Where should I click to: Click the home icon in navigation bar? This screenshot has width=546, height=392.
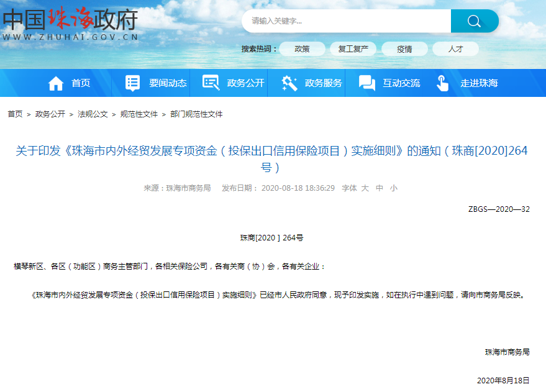pyautogui.click(x=56, y=83)
